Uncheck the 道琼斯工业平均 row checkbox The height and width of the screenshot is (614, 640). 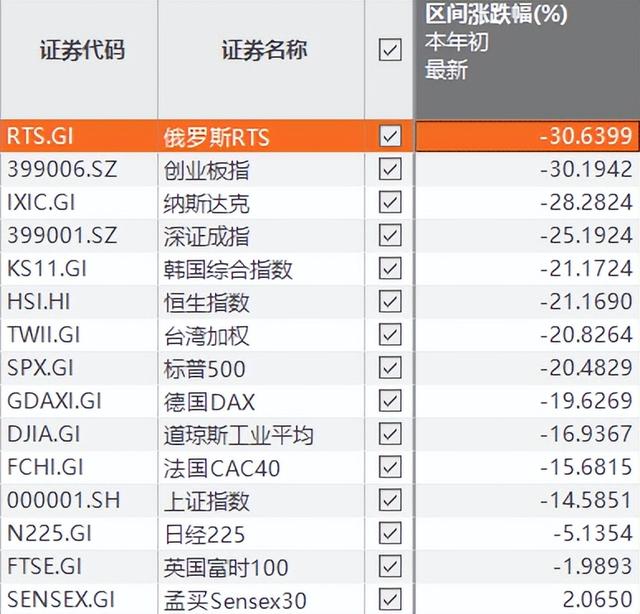pyautogui.click(x=390, y=434)
